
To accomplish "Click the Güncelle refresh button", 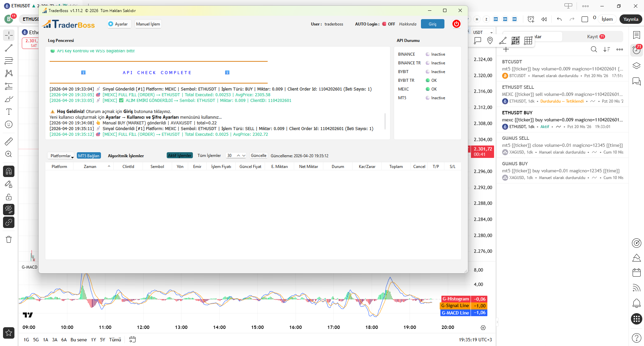I will point(259,156).
